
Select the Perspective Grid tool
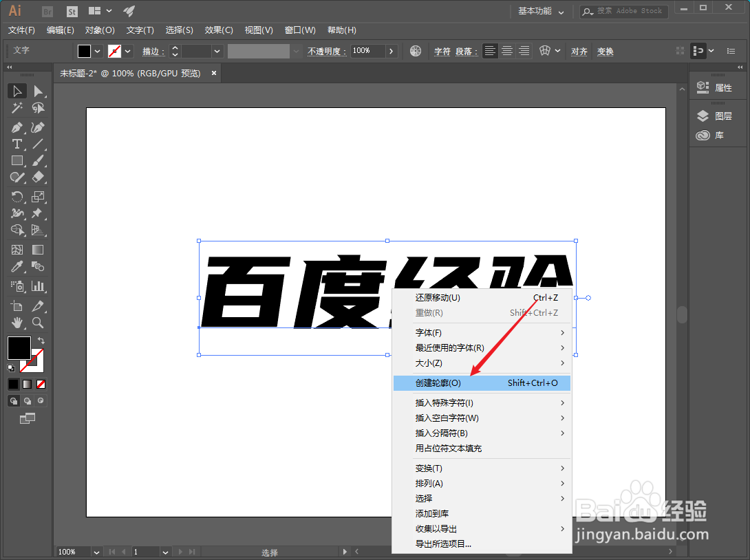tap(38, 230)
